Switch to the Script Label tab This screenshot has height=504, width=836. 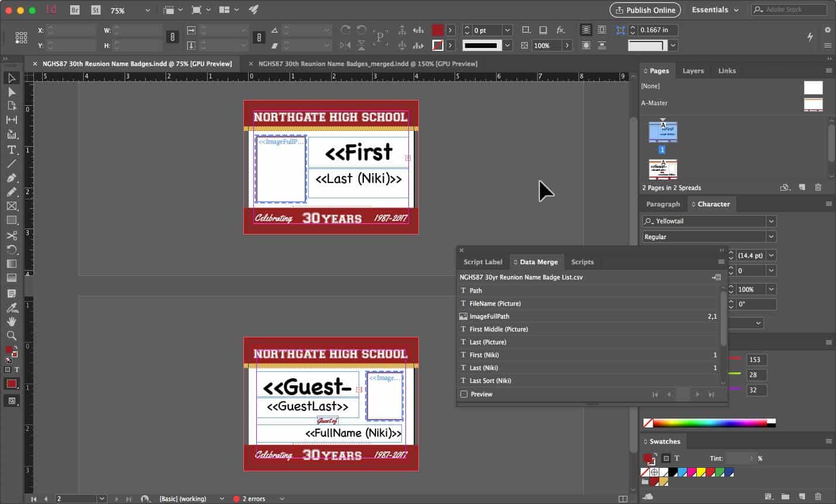point(483,262)
